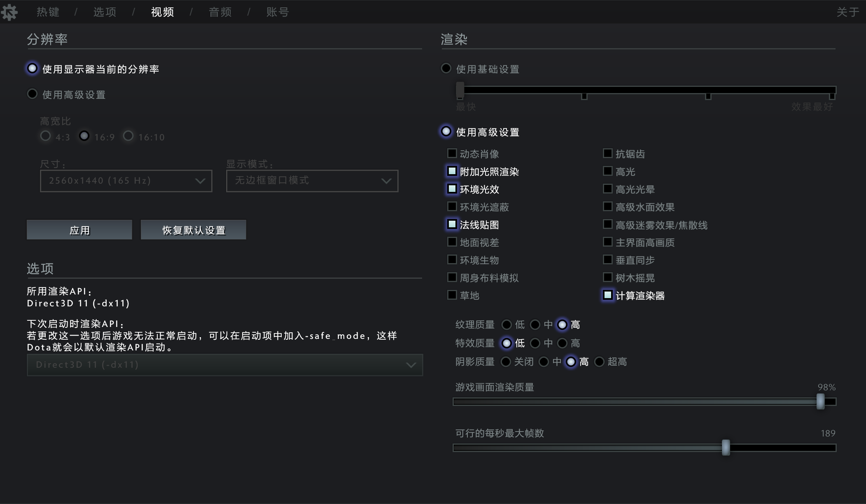Go to the 账号 tab
The image size is (866, 504).
click(x=278, y=12)
